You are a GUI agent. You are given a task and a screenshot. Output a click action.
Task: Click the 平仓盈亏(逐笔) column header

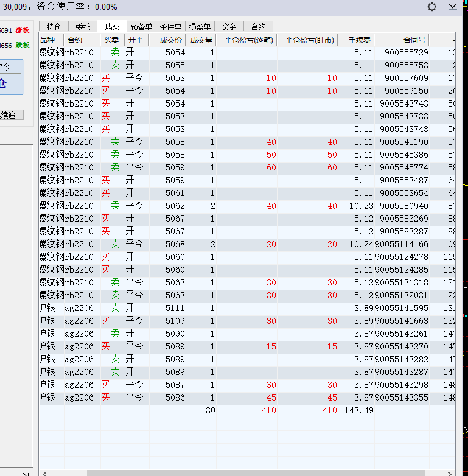click(246, 40)
